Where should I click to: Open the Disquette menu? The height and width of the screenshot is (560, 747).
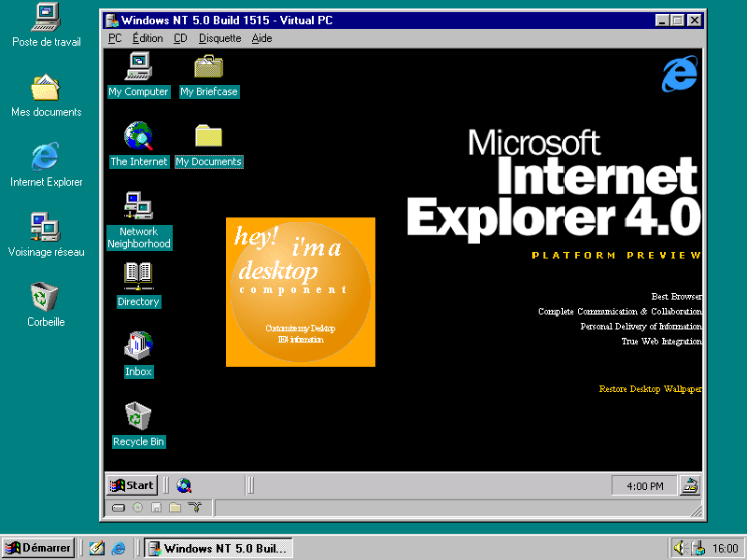(x=219, y=38)
